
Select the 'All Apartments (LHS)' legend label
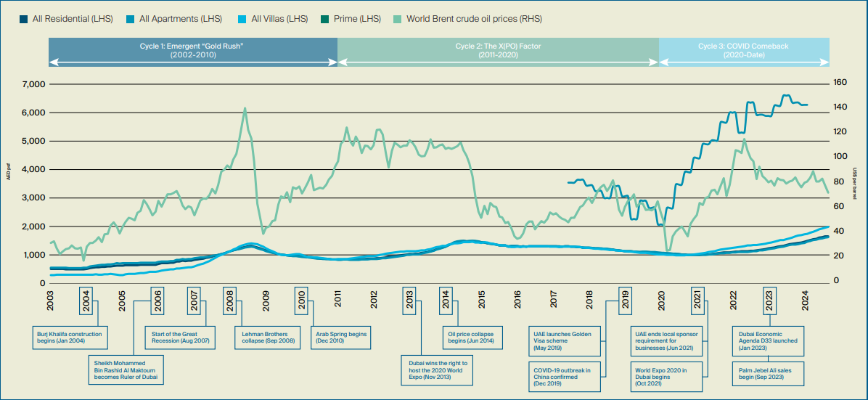(x=181, y=19)
